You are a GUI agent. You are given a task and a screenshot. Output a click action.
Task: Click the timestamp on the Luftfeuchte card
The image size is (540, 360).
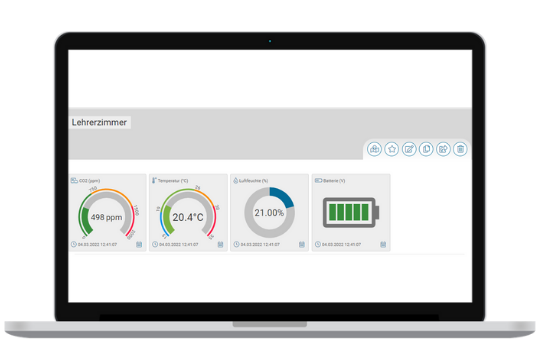click(260, 245)
